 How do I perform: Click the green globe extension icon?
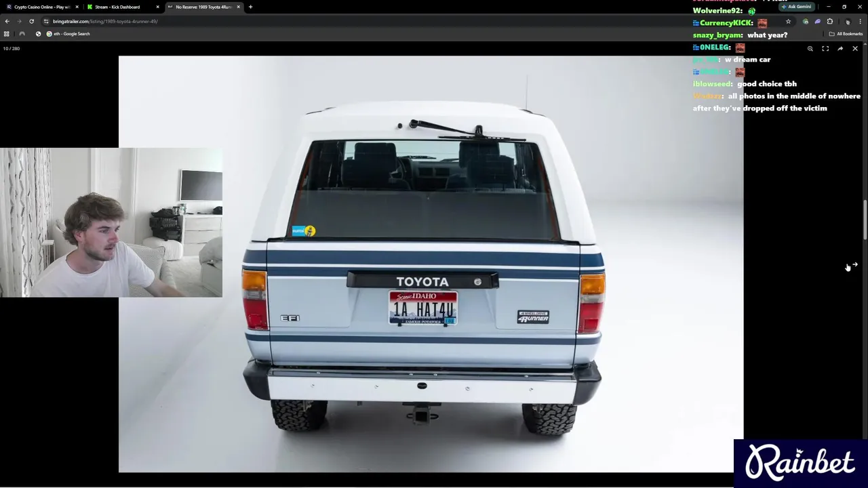806,22
